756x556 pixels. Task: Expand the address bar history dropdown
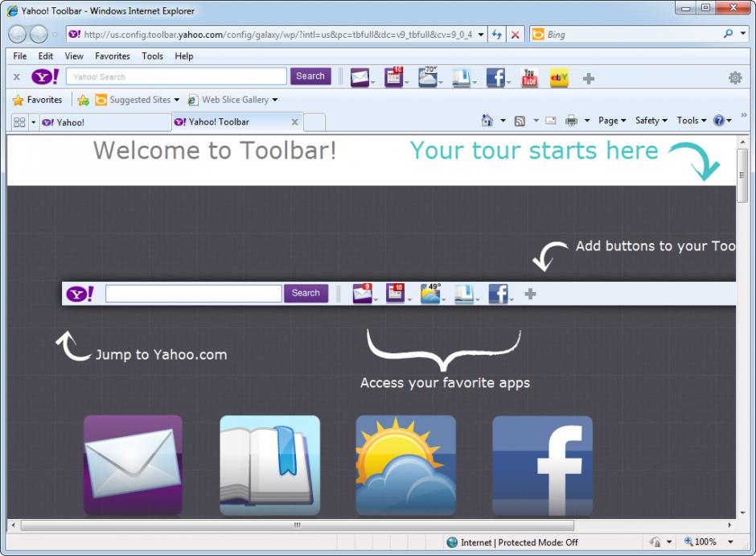click(481, 35)
